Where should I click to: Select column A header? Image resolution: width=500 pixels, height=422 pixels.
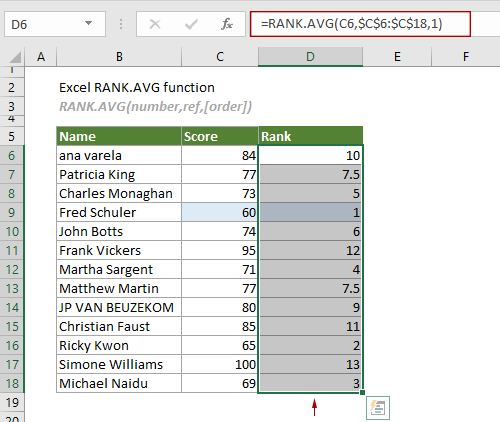[41, 57]
